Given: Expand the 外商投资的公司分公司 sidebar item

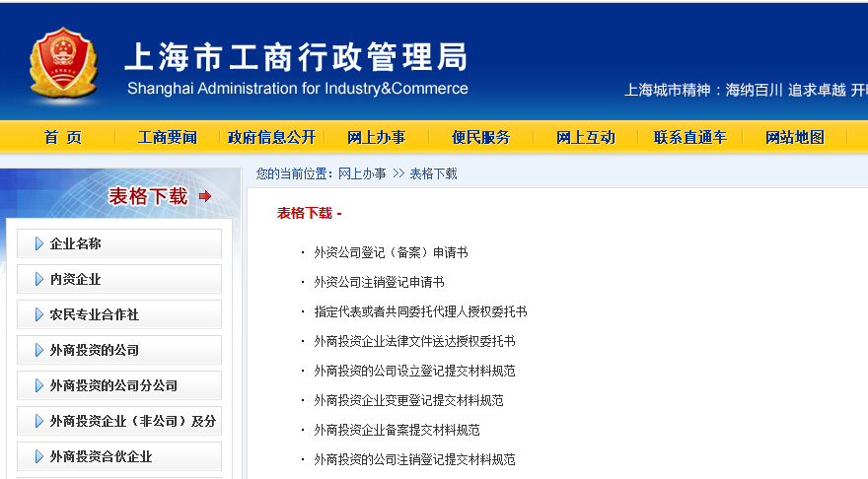Looking at the screenshot, I should 119,385.
